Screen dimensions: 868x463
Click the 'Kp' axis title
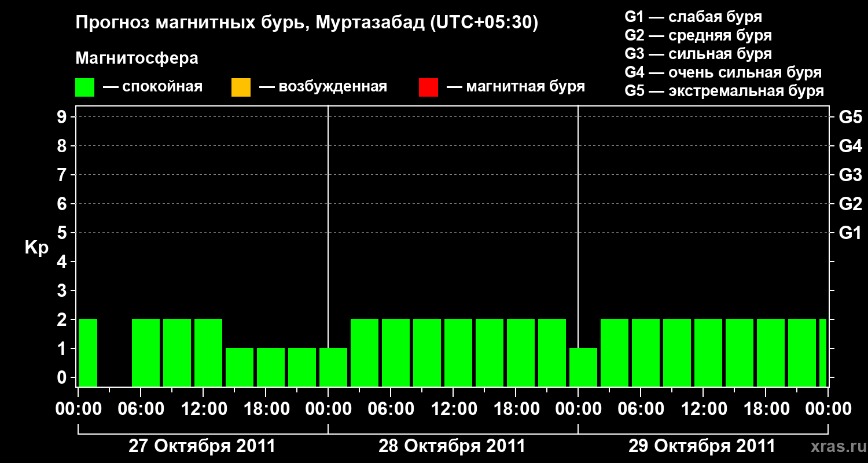[36, 248]
